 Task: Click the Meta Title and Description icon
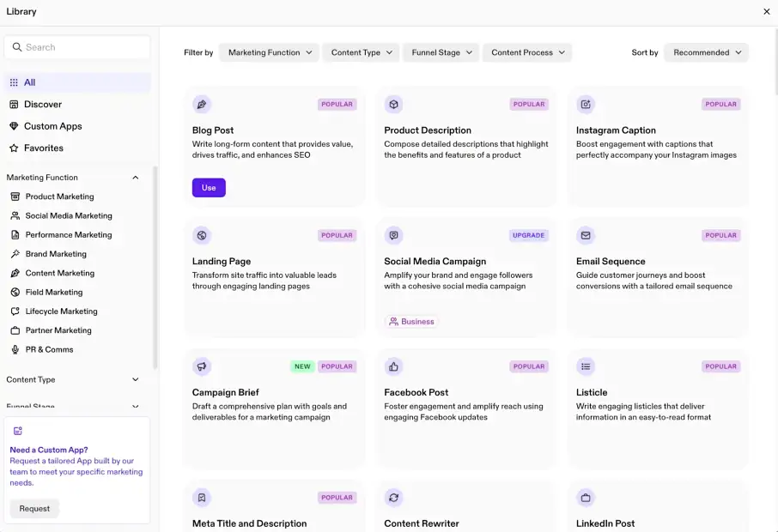click(x=202, y=498)
